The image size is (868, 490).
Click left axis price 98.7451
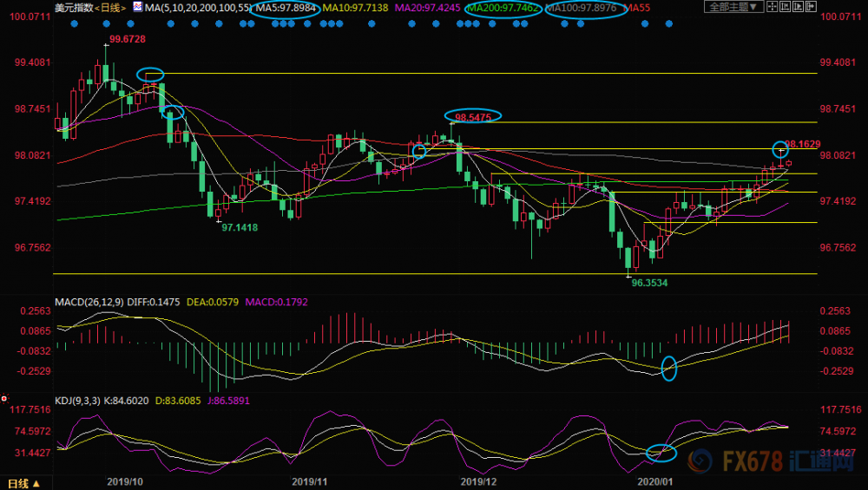click(33, 109)
